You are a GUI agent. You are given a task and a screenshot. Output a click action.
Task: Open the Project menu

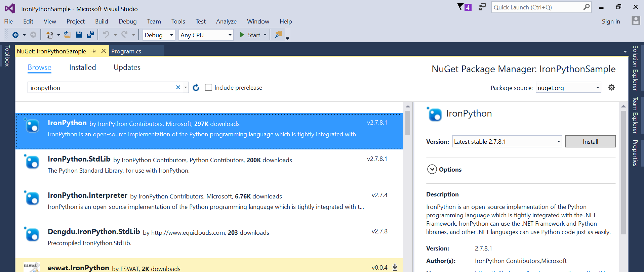(76, 21)
